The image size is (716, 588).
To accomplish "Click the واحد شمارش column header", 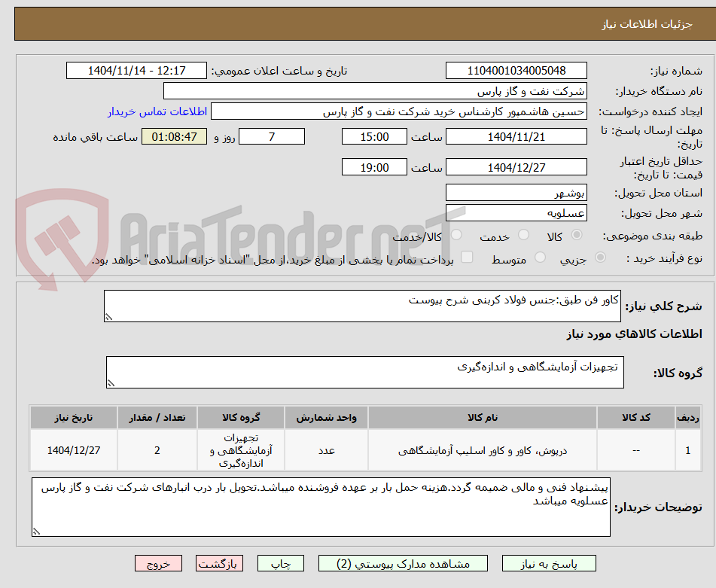I will click(x=327, y=418).
